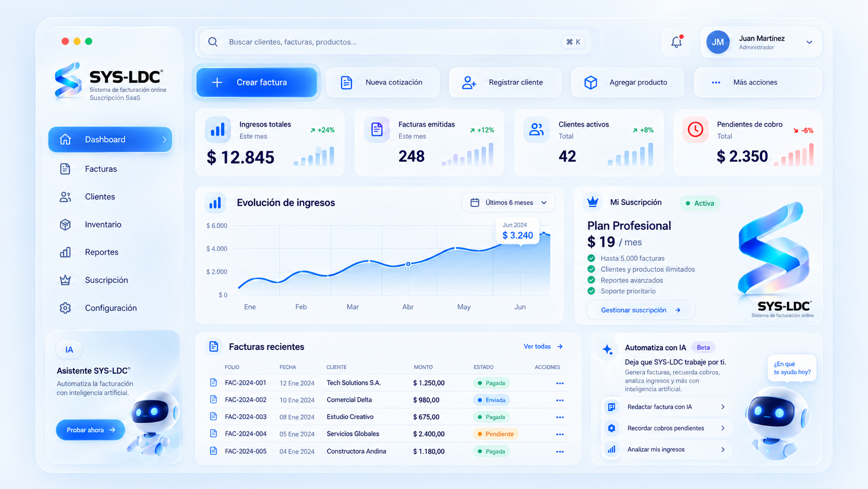
Task: Expand Juan Martínez account dropdown chevron
Action: [809, 42]
